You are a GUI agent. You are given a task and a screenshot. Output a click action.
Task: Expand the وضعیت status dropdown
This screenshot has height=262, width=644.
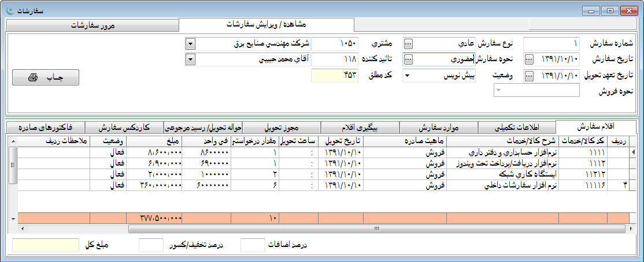coord(408,75)
